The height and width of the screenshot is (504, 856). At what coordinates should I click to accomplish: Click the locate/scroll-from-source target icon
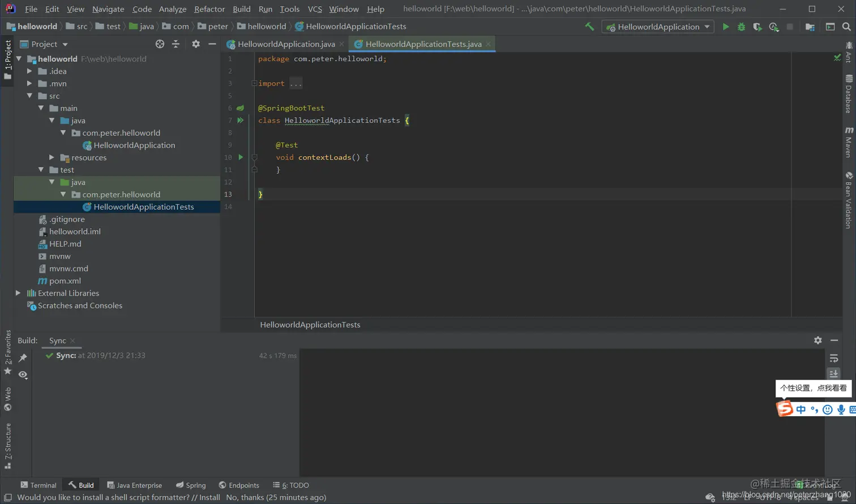click(x=160, y=44)
